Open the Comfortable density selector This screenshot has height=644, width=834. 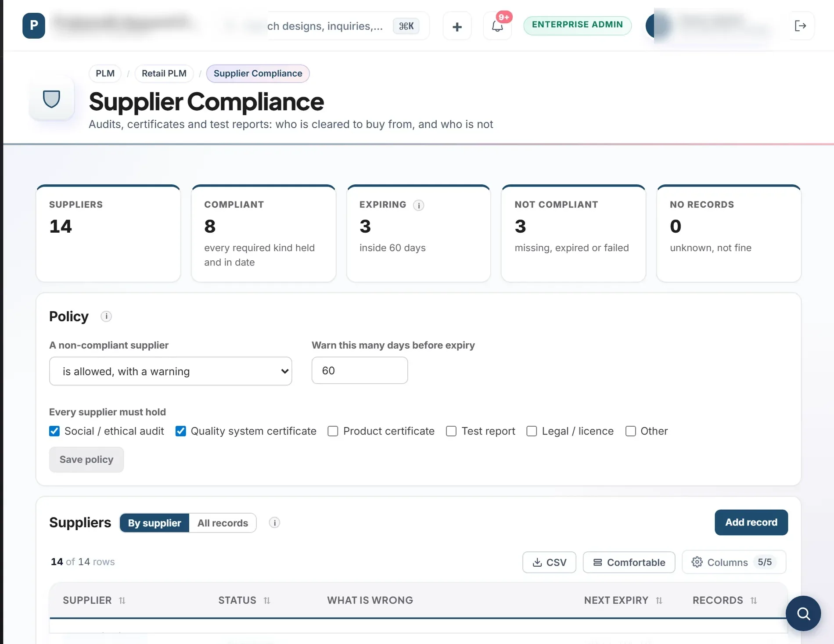click(629, 562)
